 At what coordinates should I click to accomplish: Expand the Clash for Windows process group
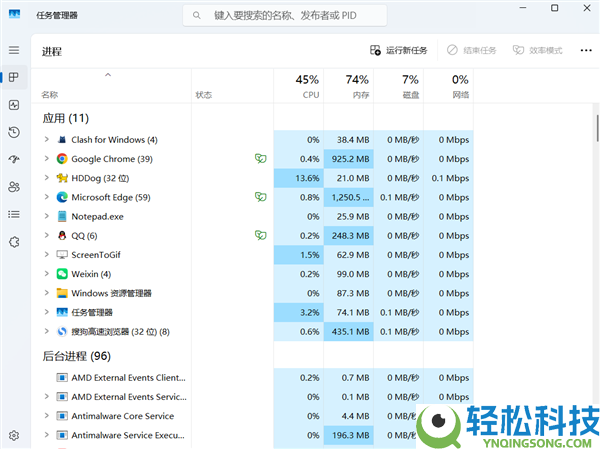tap(47, 139)
